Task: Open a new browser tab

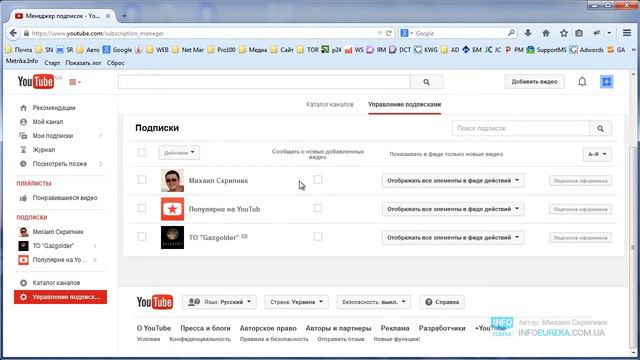Action: point(124,16)
